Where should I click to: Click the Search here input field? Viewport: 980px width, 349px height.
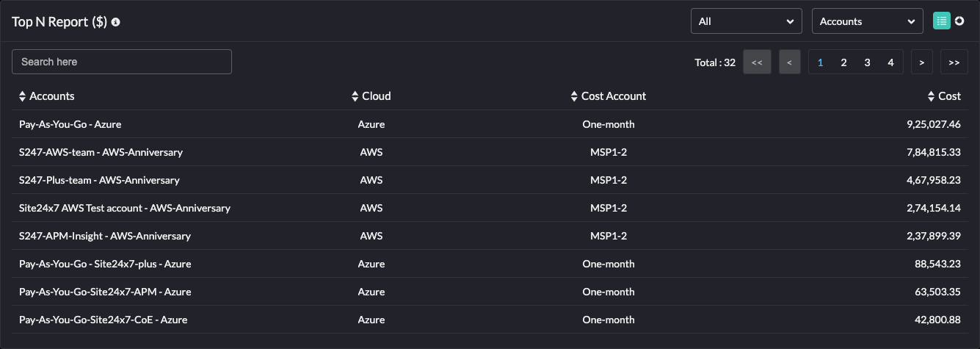[x=122, y=62]
